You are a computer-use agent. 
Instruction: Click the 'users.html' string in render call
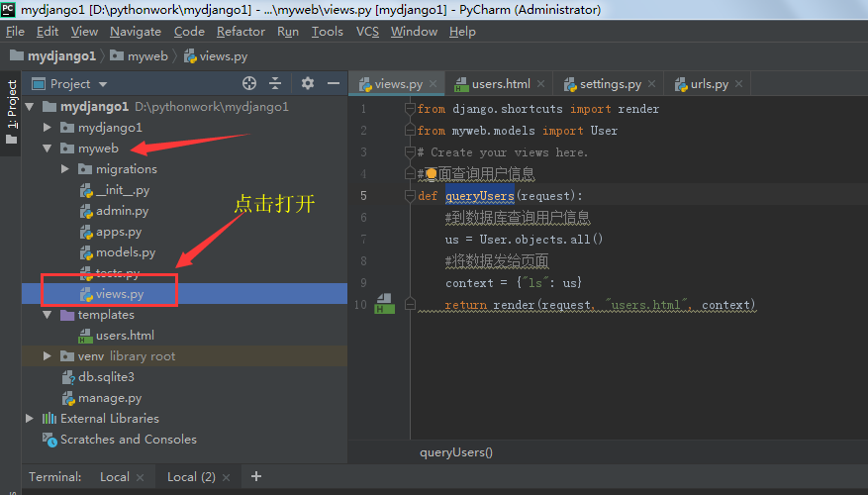click(x=647, y=305)
